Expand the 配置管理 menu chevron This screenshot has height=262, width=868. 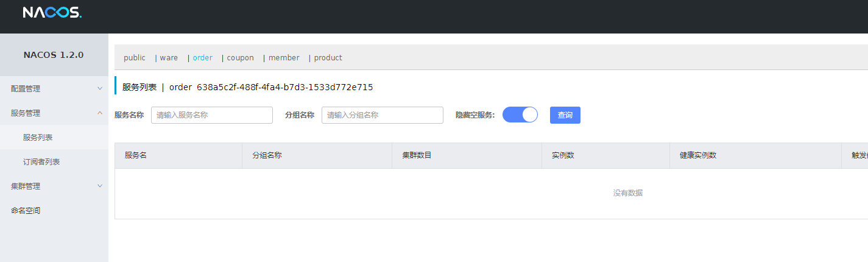[x=100, y=88]
